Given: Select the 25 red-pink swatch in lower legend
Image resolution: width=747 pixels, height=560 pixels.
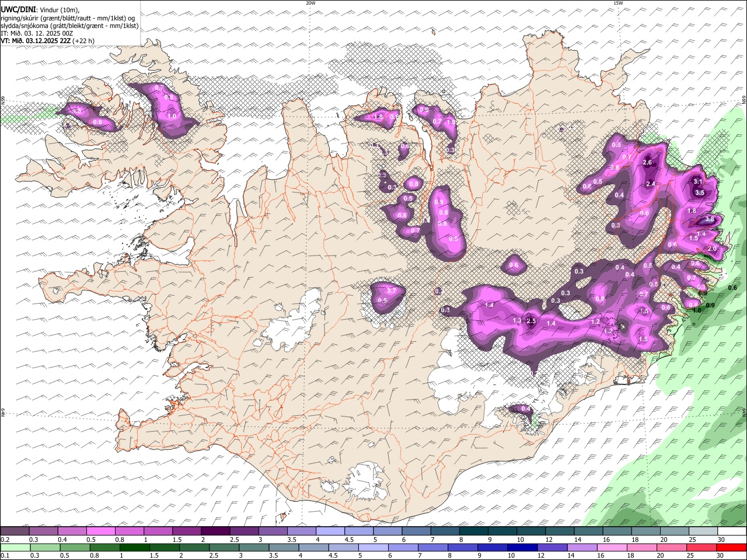Looking at the screenshot, I should (701, 548).
